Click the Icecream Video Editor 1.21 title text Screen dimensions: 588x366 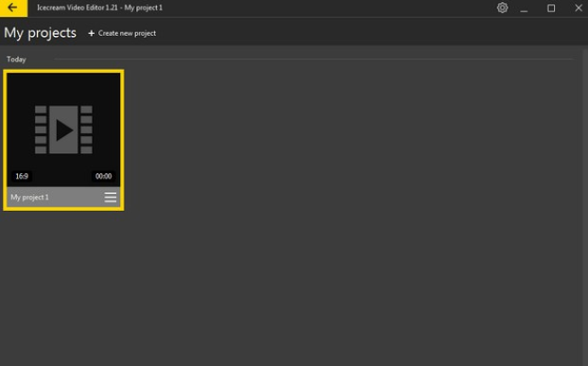coord(78,8)
